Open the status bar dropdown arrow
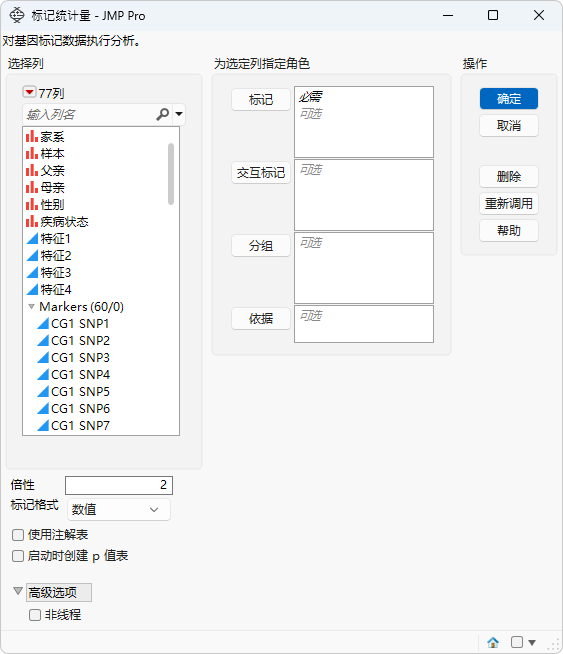Screen dimensions: 563x654 [x=532, y=642]
